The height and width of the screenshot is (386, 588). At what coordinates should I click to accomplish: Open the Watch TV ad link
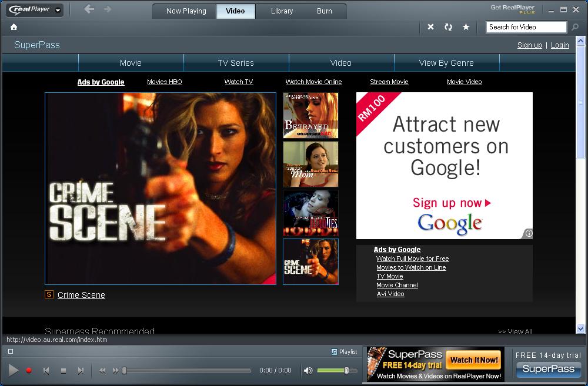(x=239, y=82)
